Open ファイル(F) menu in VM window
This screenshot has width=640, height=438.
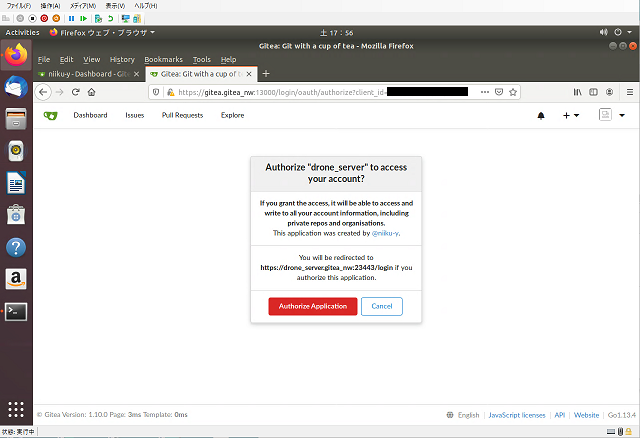(x=18, y=6)
